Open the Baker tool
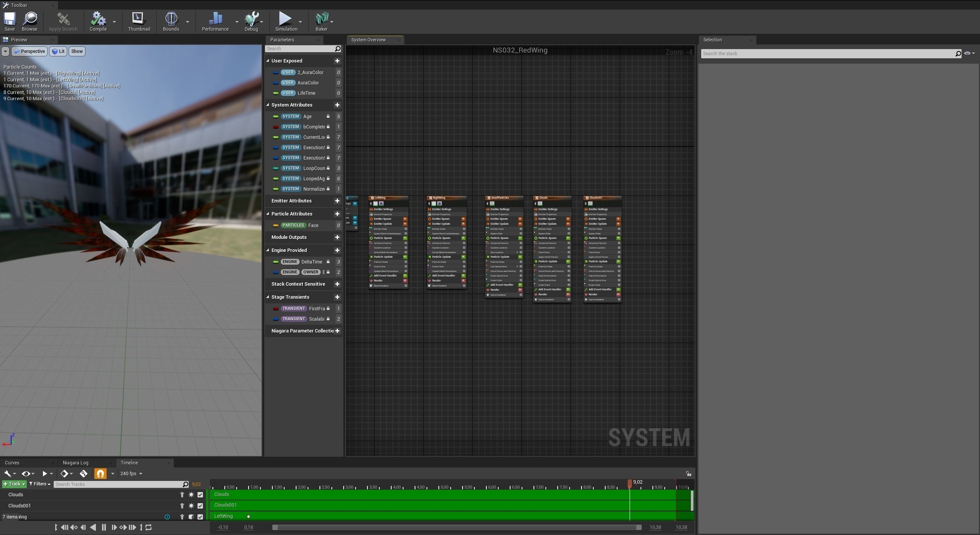980x535 pixels. (x=321, y=19)
